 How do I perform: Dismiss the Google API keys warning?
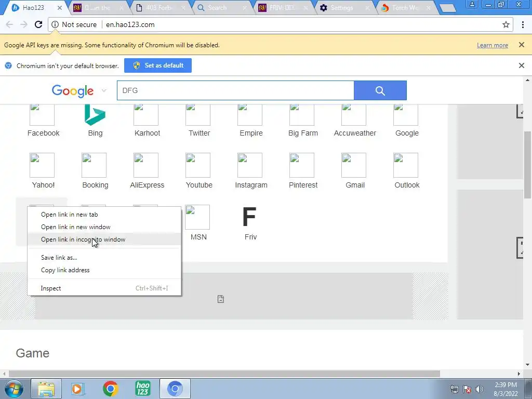(522, 45)
